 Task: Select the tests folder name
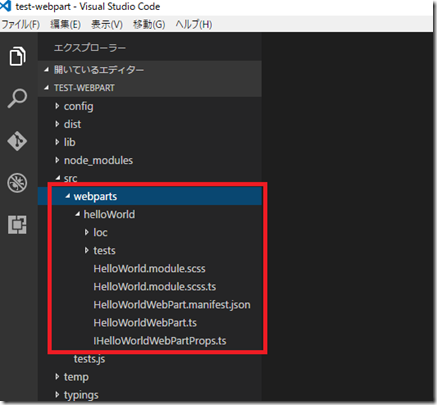pos(104,250)
